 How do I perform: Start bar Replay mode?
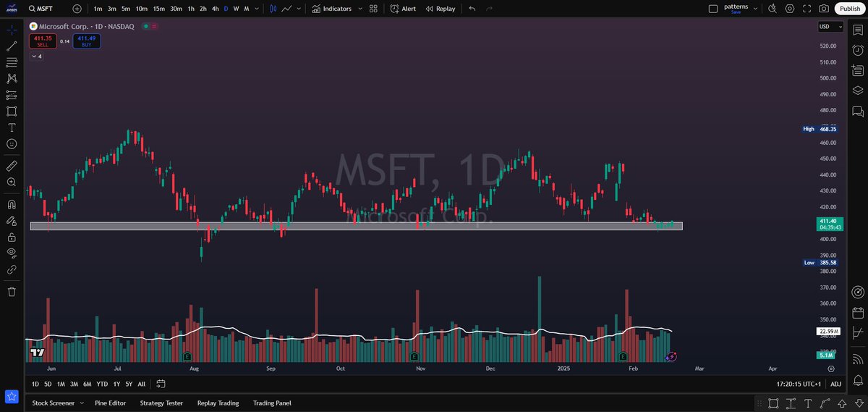point(441,9)
